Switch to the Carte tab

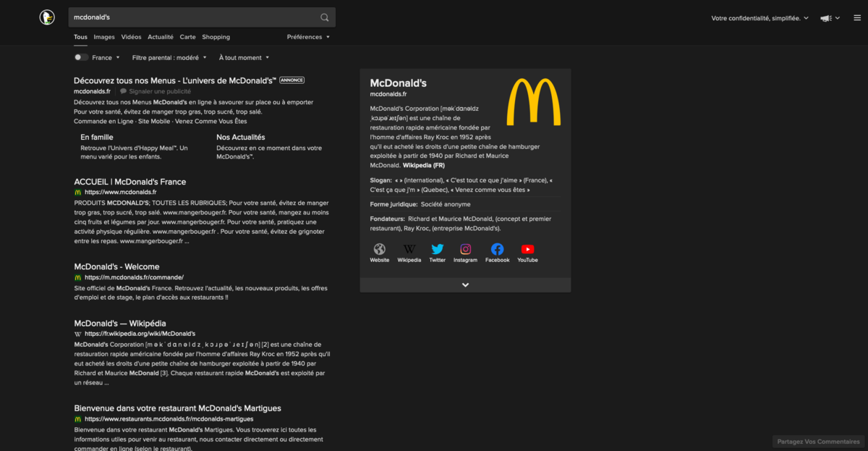click(x=187, y=37)
